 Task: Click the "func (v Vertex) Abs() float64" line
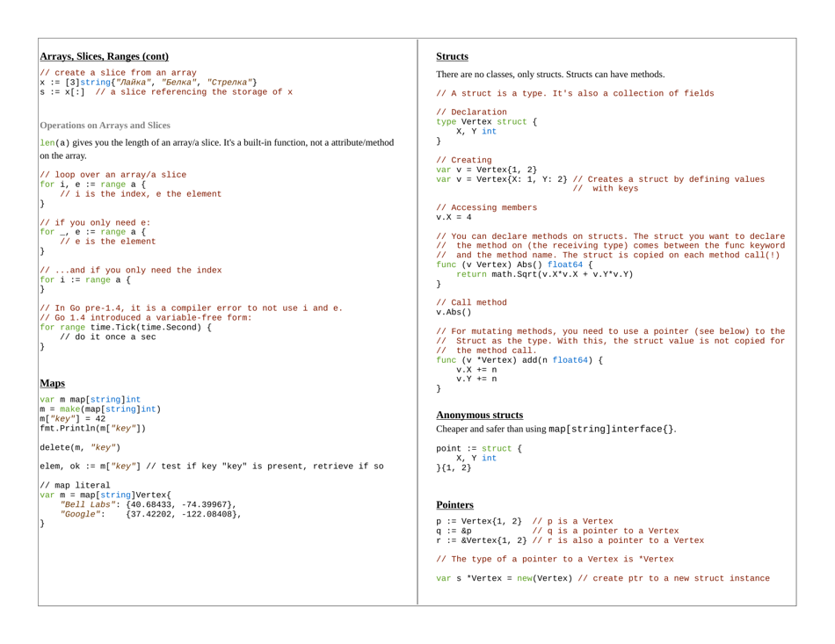pos(514,264)
